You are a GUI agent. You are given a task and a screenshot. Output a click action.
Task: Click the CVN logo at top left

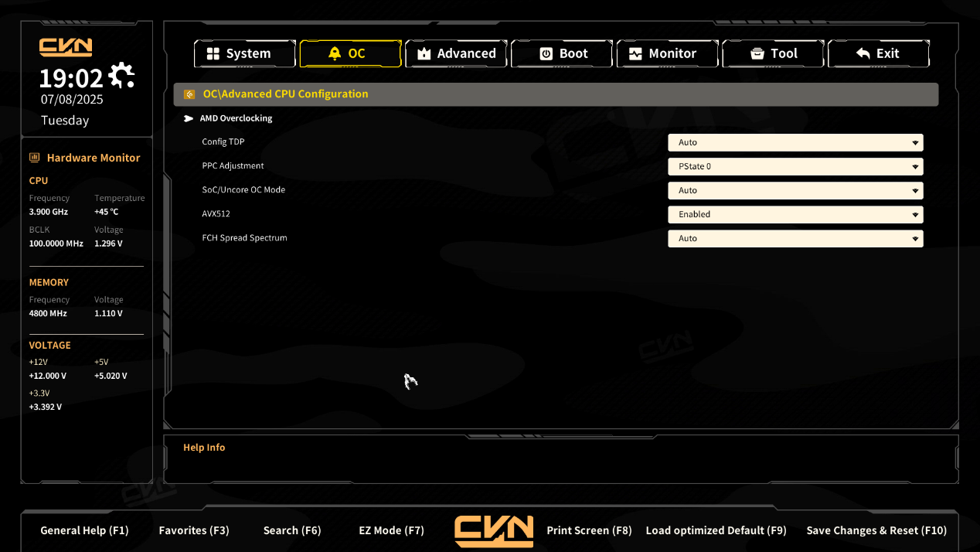[66, 47]
